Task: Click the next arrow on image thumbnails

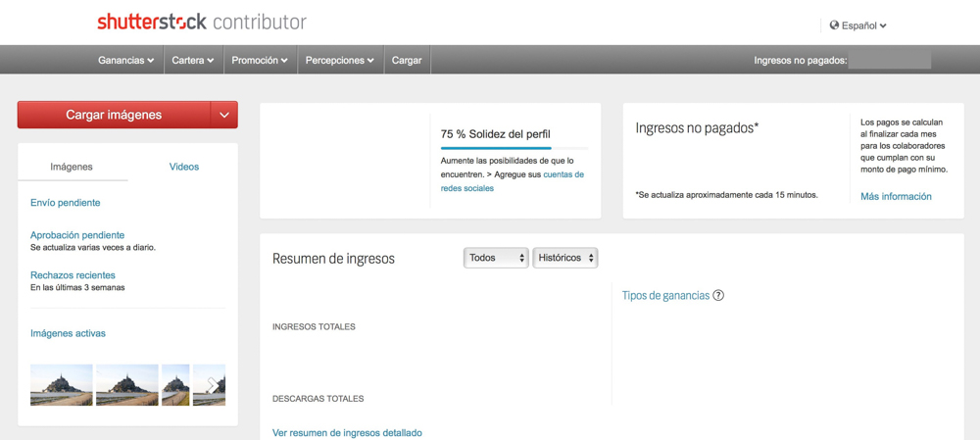Action: 212,385
